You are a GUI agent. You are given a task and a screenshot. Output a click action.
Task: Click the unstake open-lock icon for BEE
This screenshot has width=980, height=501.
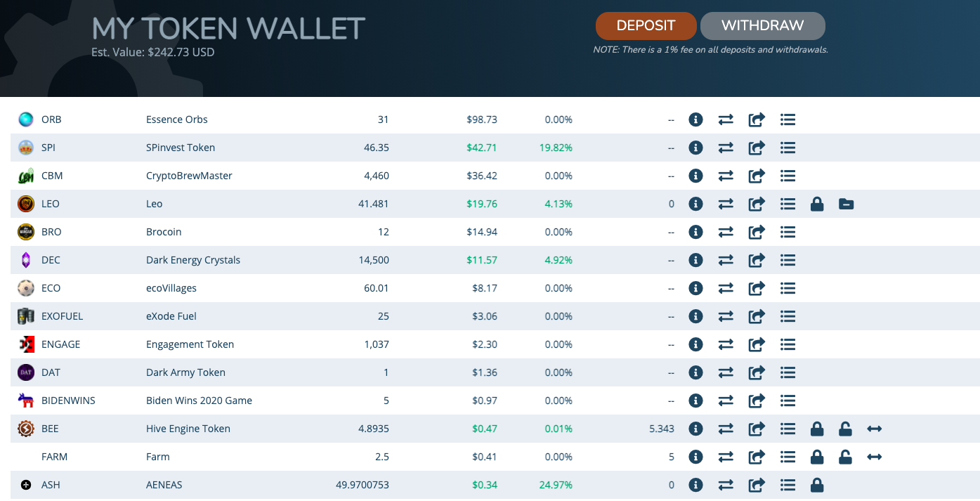pyautogui.click(x=846, y=429)
